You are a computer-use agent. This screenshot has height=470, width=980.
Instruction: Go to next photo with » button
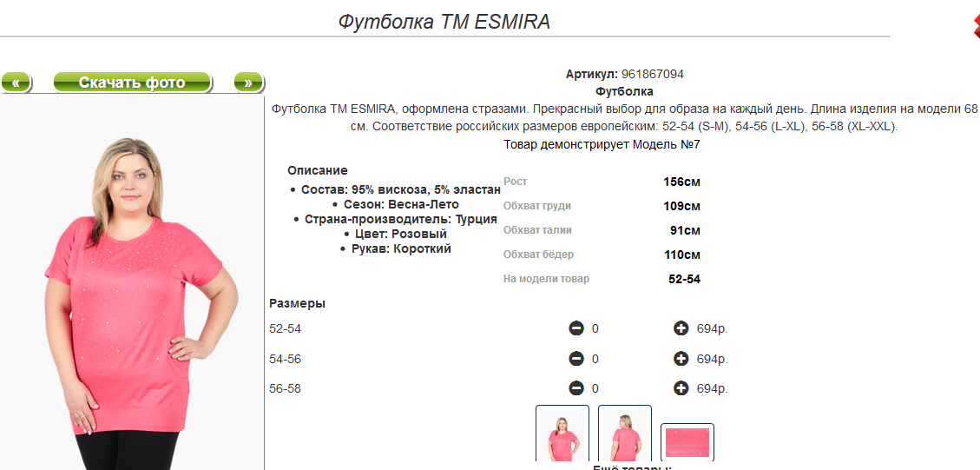(x=249, y=83)
